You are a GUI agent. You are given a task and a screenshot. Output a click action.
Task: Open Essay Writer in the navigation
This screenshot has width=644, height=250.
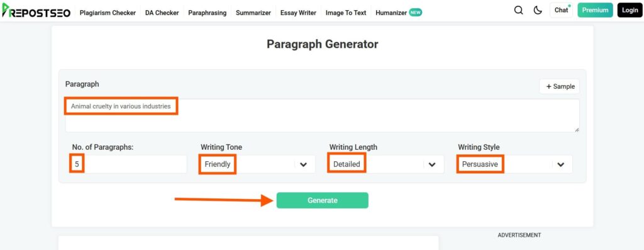pyautogui.click(x=298, y=13)
